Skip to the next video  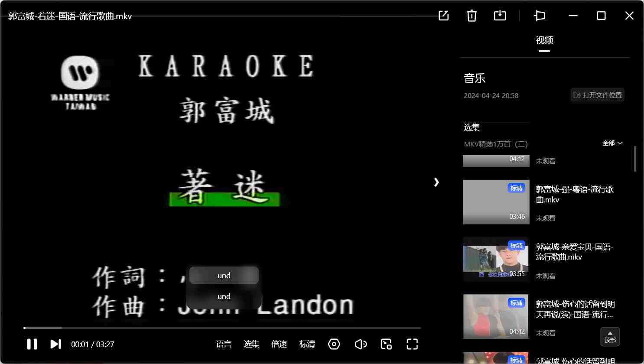(x=55, y=344)
